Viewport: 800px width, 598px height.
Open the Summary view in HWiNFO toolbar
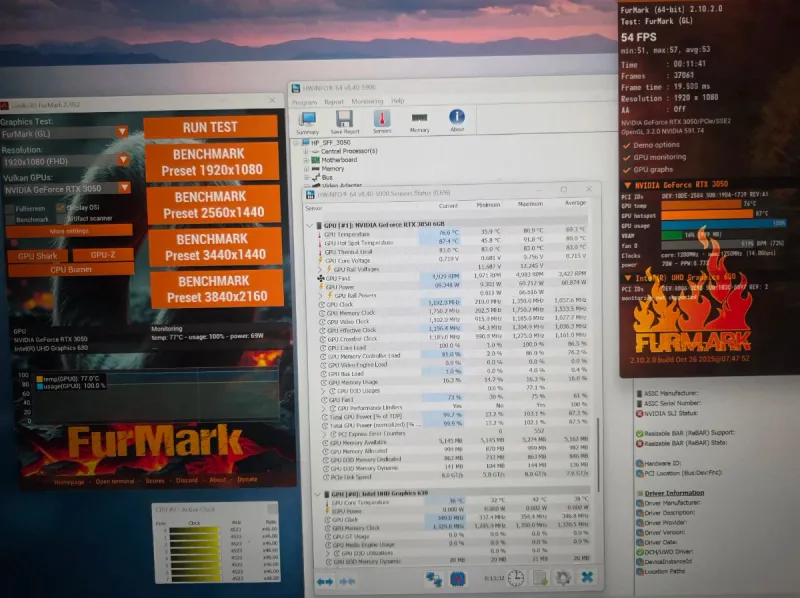point(308,121)
